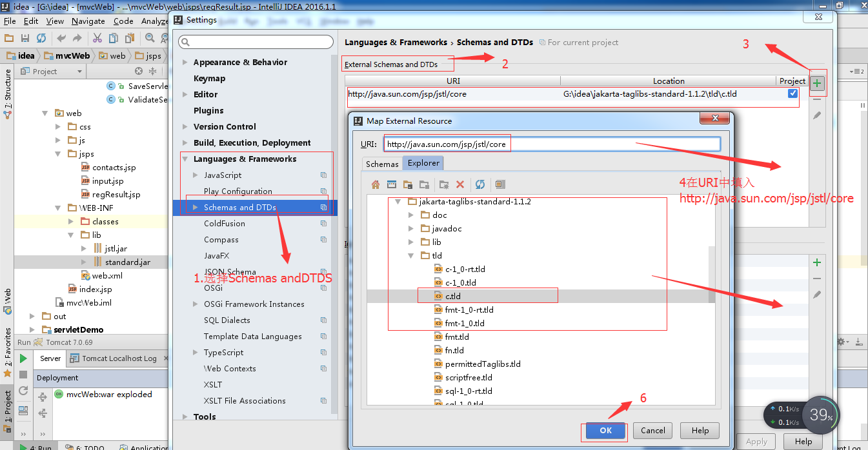Cut selection with scissors icon
Screen dimensions: 868x450
97,39
